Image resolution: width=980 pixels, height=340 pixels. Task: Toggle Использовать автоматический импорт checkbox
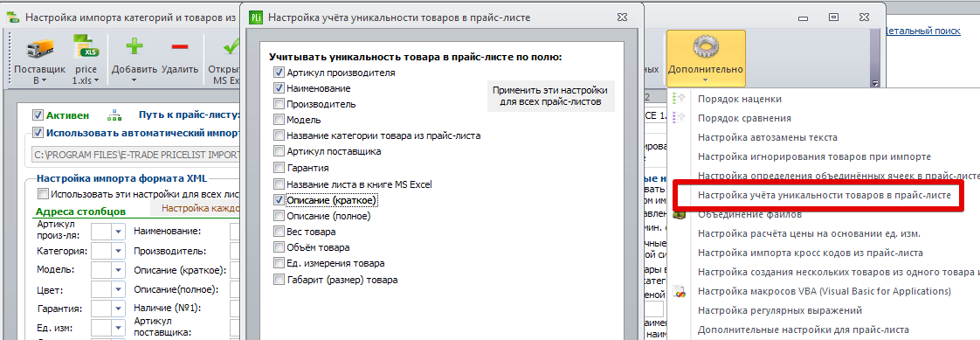coord(38,133)
